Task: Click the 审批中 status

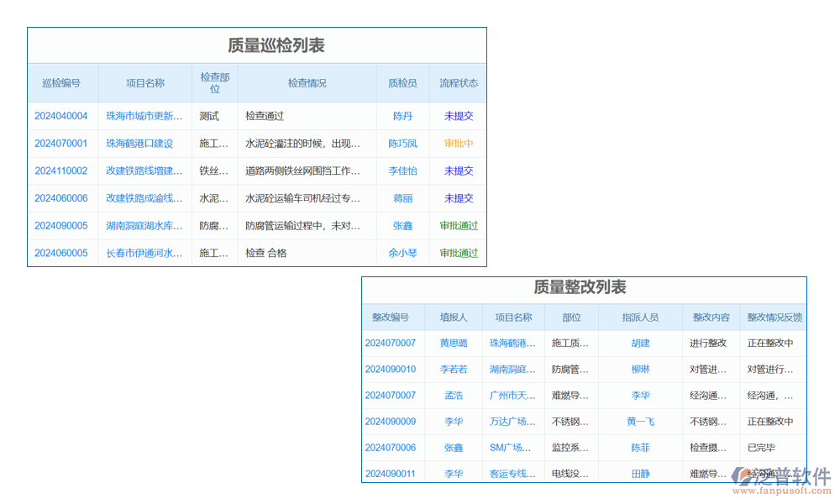Action: pos(459,144)
